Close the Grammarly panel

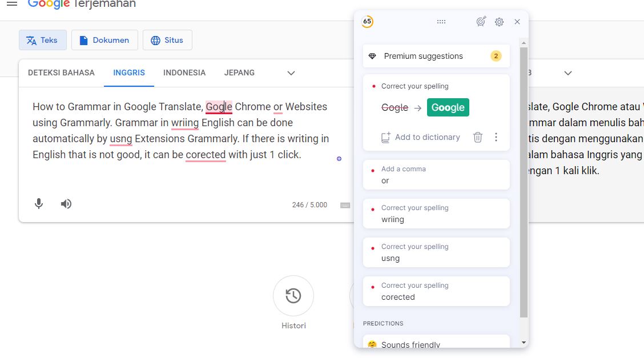click(x=517, y=22)
